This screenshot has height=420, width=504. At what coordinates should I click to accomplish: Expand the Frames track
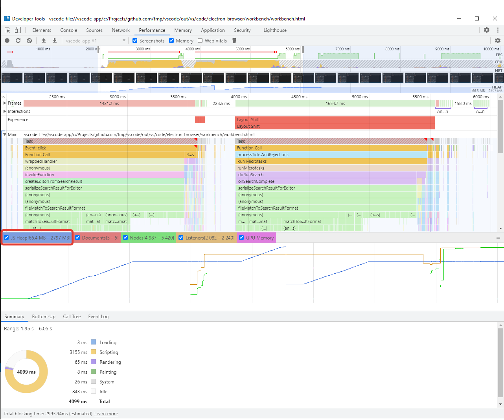coord(5,103)
